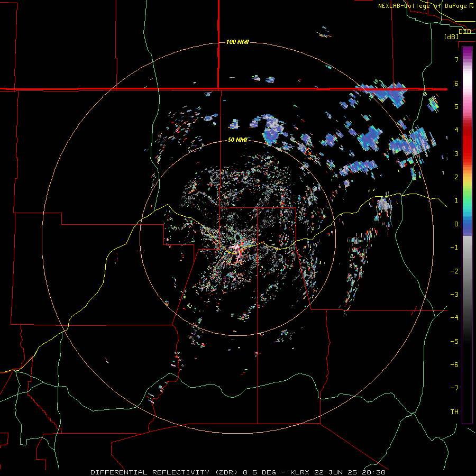
Task: Click the "[dB]" units label
Action: 452,36
